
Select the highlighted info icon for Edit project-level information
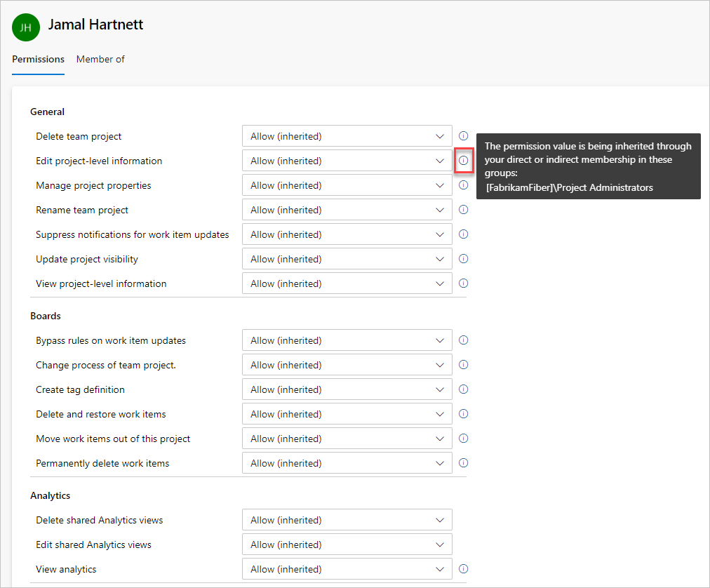pos(463,161)
